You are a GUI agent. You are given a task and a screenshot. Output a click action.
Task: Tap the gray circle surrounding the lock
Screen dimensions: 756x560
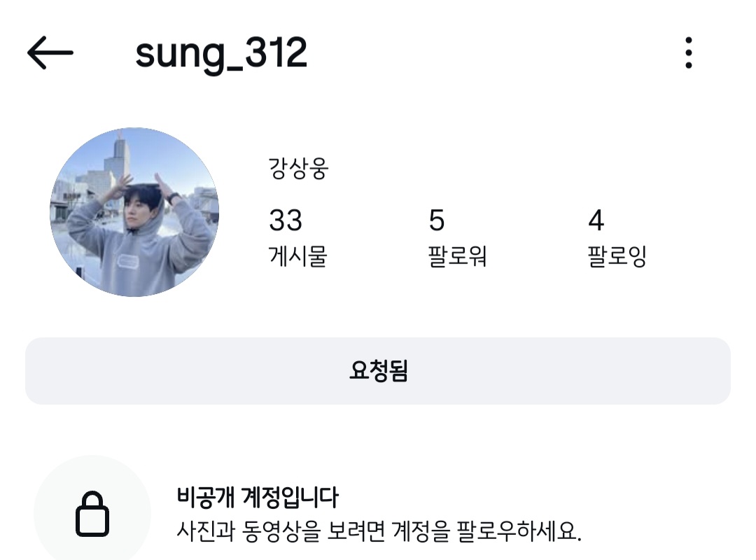92,509
